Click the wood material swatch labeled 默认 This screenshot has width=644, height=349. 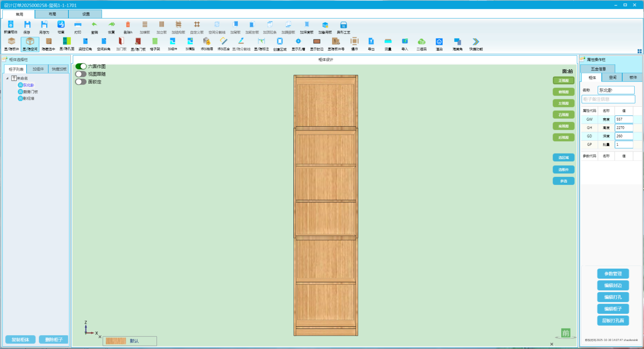click(x=116, y=341)
